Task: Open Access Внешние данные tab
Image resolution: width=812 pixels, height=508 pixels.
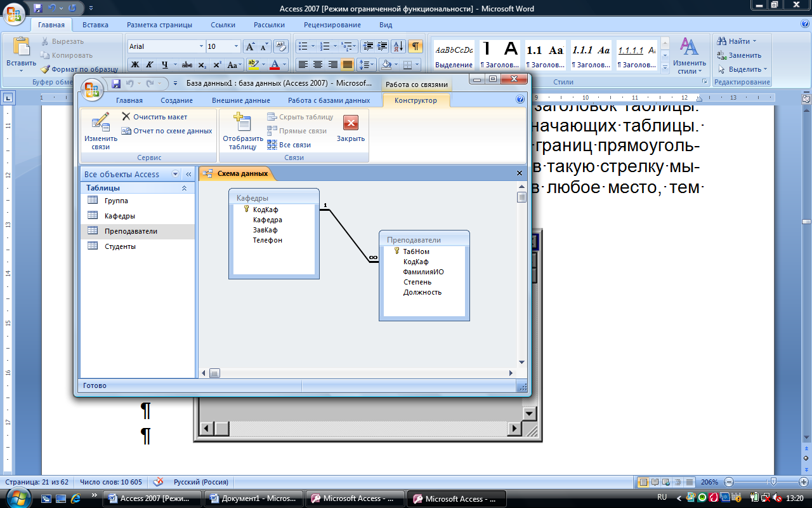Action: [241, 100]
